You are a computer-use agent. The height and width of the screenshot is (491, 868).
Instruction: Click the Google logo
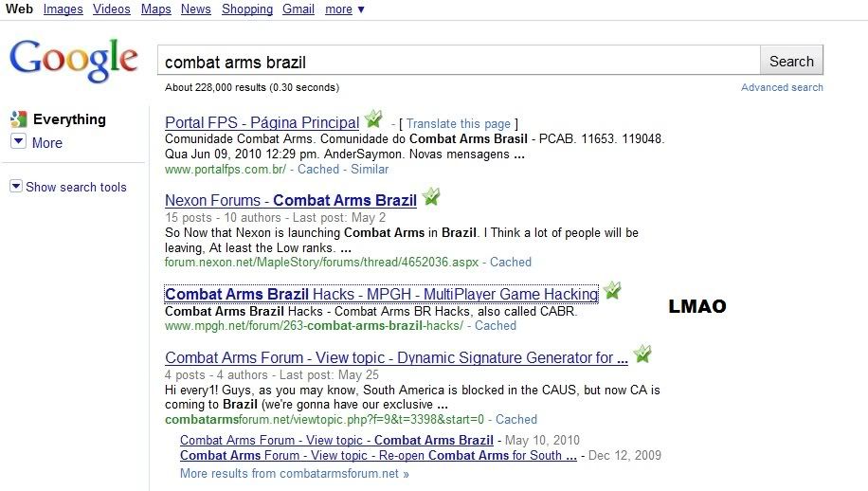coord(73,59)
